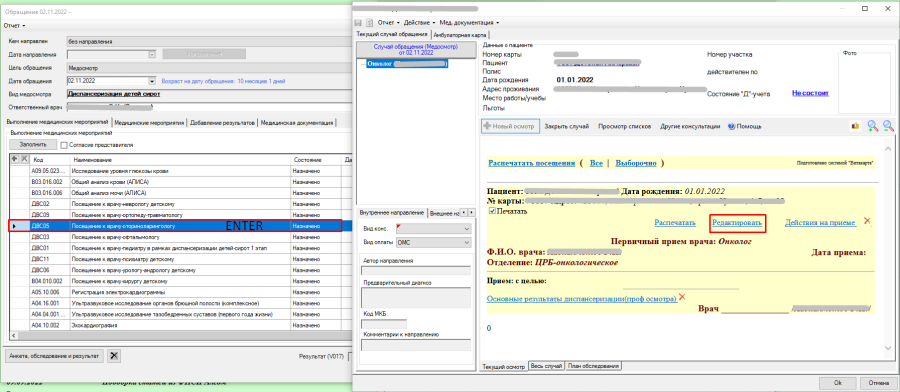Click the Выборочно link
Image resolution: width=900 pixels, height=392 pixels.
[x=635, y=163]
